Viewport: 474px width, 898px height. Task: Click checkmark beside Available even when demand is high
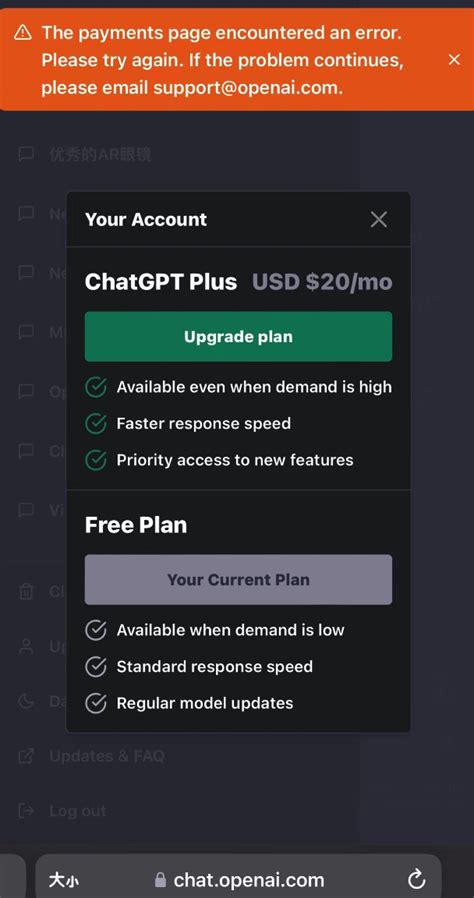96,387
